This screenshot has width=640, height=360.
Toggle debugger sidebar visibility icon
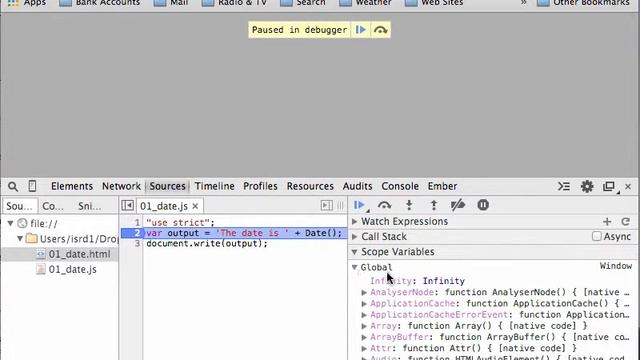pos(327,205)
